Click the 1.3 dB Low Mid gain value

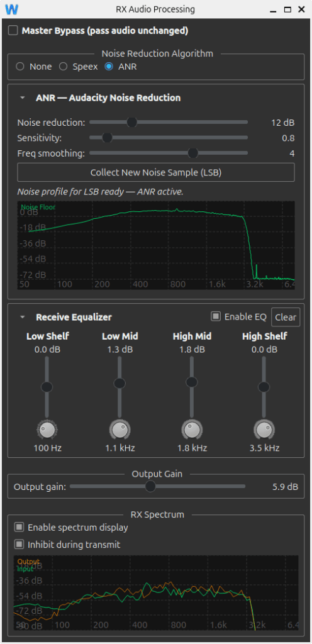tap(120, 350)
